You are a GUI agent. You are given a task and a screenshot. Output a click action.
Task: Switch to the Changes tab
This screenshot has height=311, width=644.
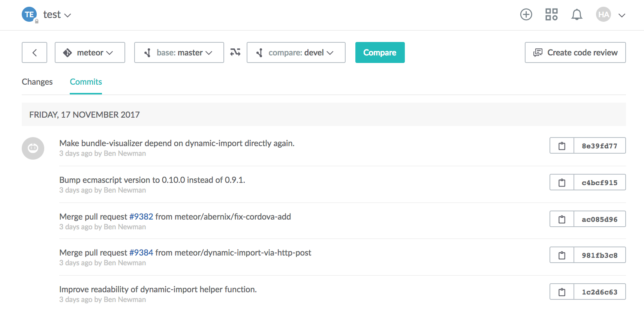[37, 82]
